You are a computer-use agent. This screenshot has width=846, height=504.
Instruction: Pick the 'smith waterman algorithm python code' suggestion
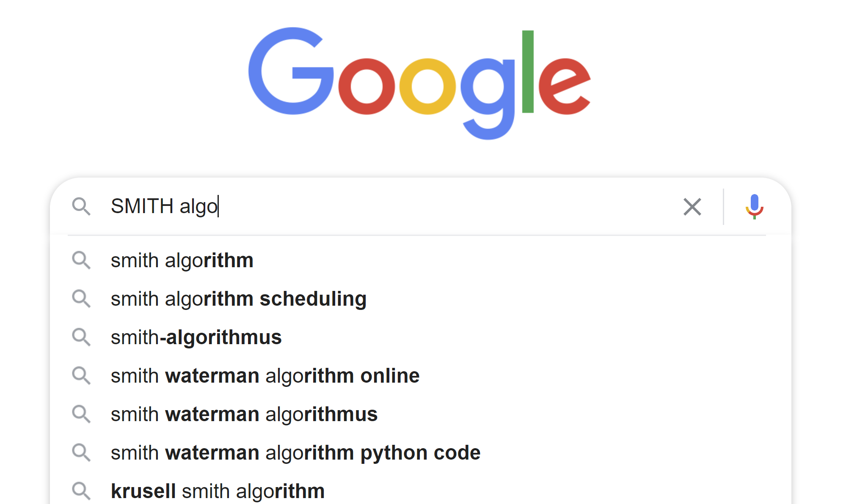[295, 452]
